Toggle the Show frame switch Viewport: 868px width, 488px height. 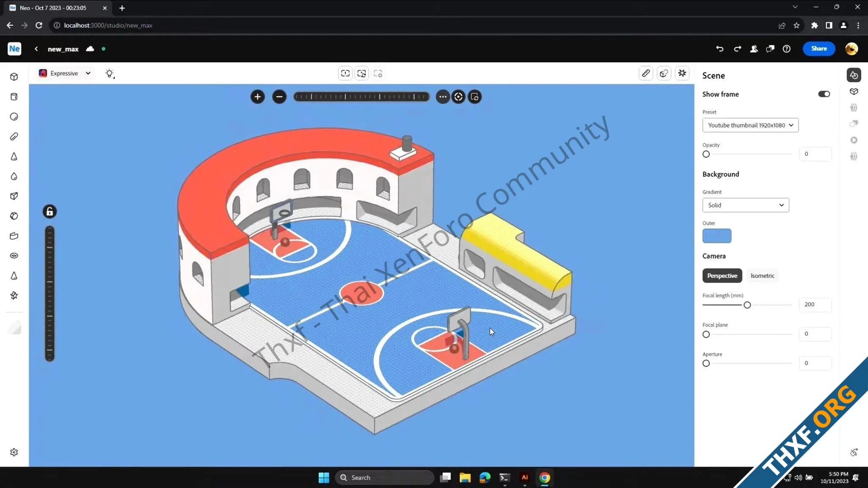pyautogui.click(x=824, y=94)
